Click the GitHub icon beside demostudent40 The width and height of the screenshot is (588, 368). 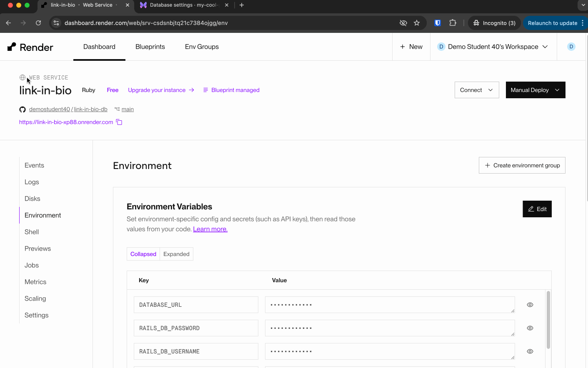coord(23,109)
